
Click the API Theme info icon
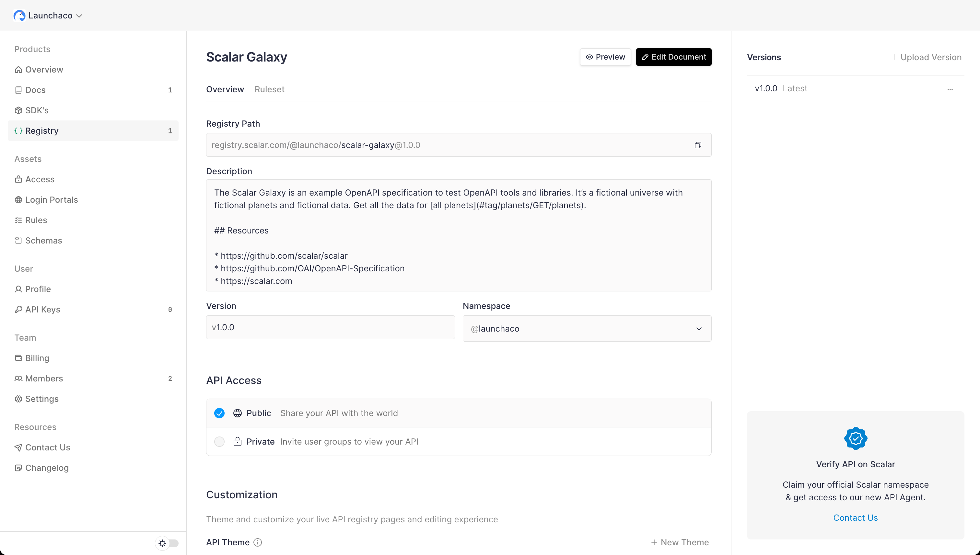258,542
